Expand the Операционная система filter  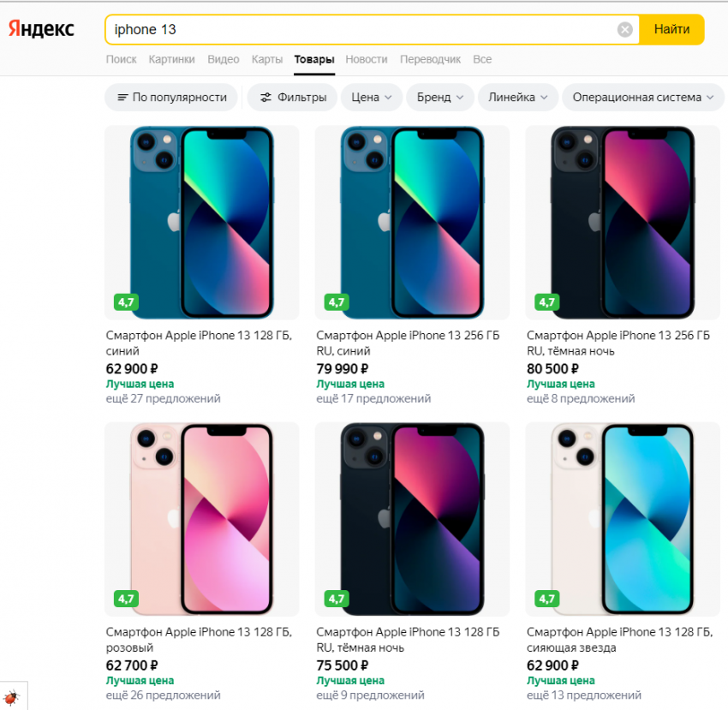(642, 98)
